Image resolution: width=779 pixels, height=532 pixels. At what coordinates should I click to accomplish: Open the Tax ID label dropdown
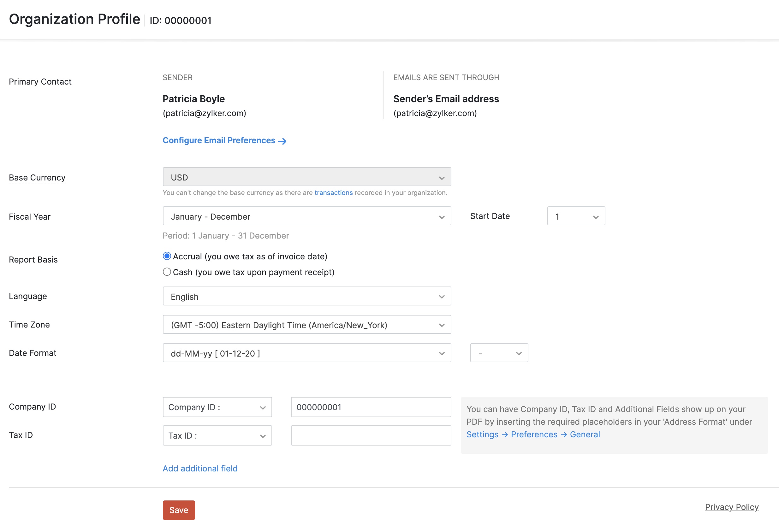click(x=217, y=436)
